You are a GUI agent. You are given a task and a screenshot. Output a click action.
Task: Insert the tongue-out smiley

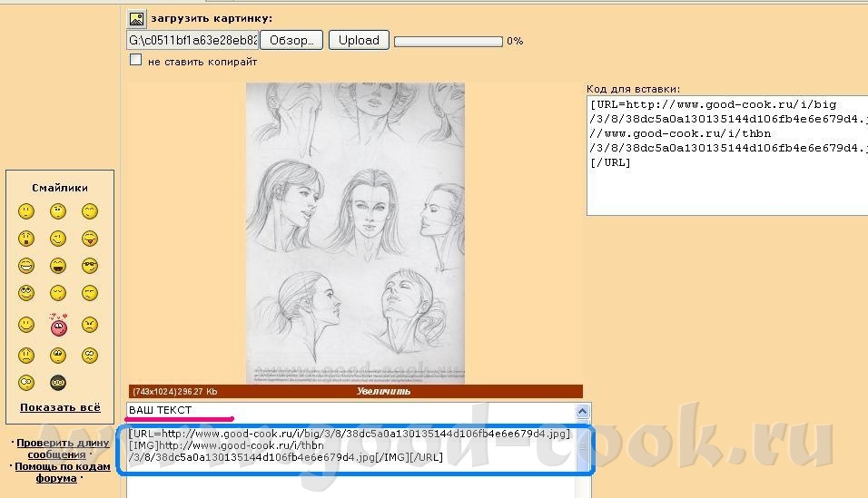click(x=90, y=239)
